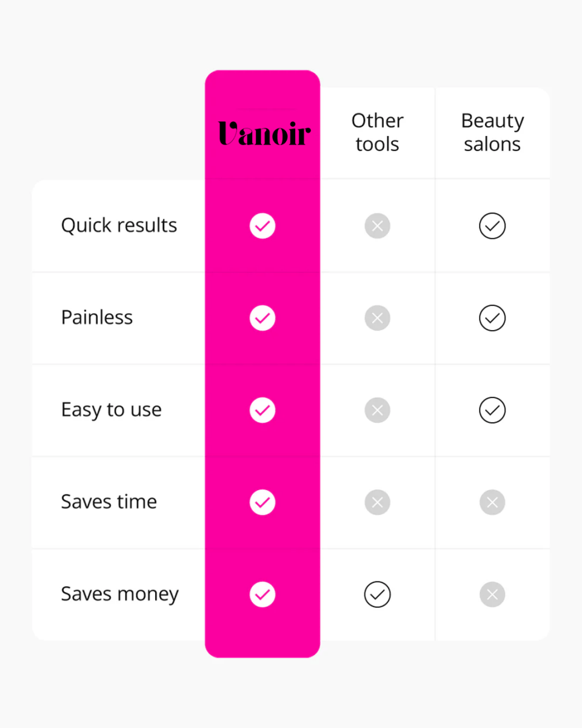Screen dimensions: 582x728
Task: Click Other tools cross icon for Quick results
Action: coord(377,226)
